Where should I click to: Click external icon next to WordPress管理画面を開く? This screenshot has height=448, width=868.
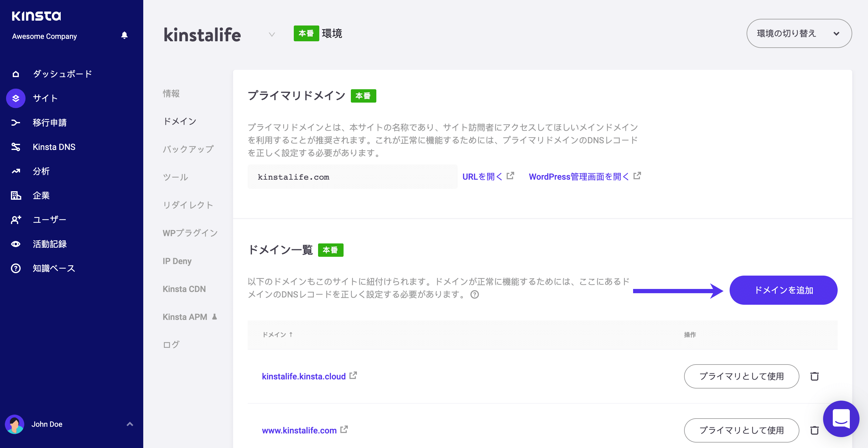[x=637, y=176]
